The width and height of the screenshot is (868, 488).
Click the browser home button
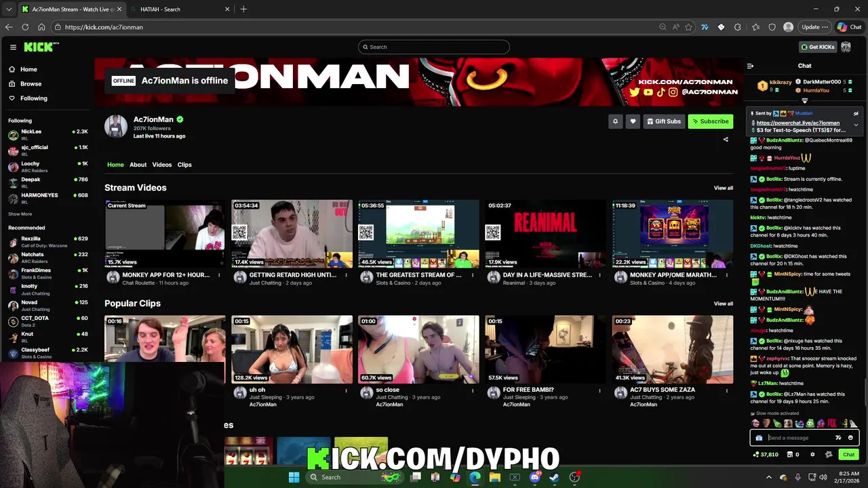pos(41,27)
